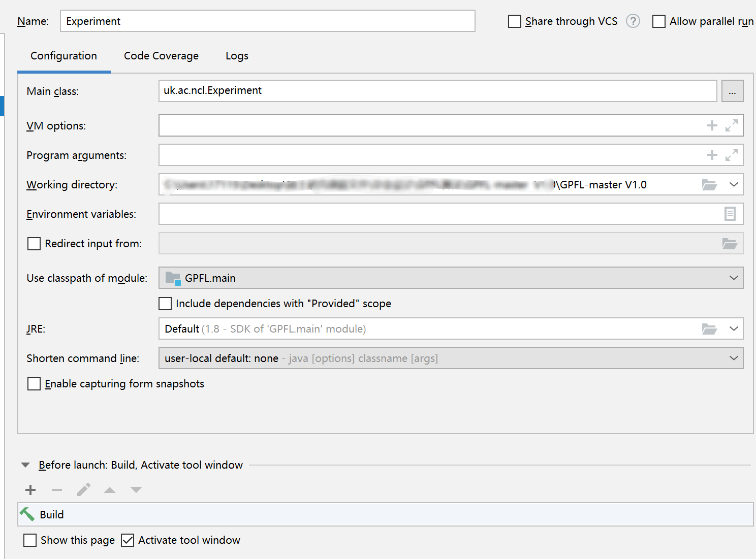Add a new before launch task

30,490
